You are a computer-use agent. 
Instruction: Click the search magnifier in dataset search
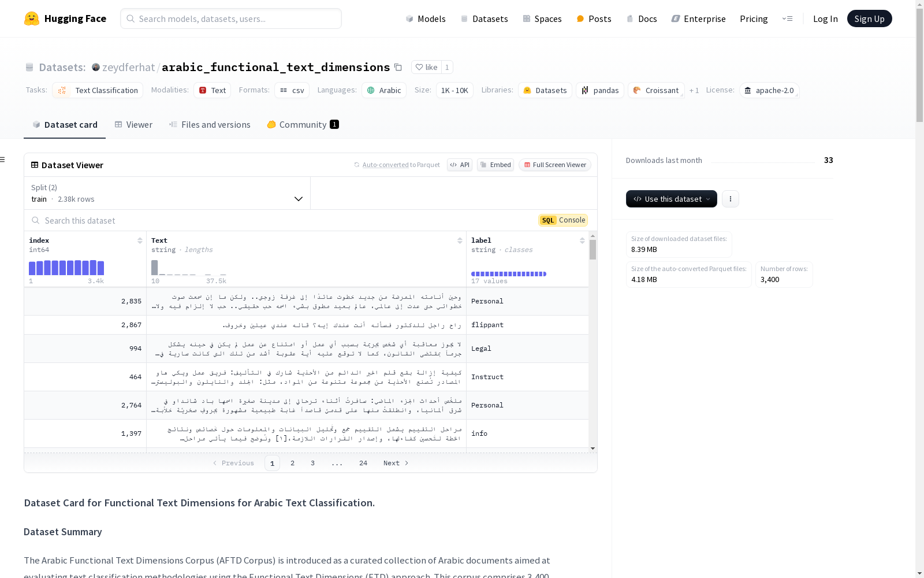(36, 220)
